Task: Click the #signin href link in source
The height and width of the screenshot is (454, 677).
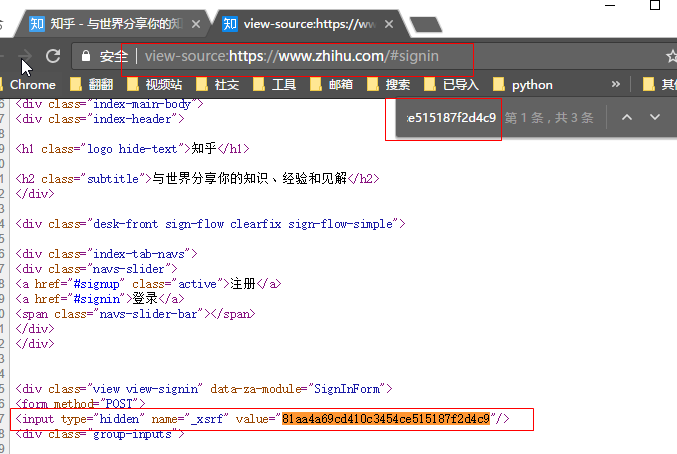Action: pos(96,299)
